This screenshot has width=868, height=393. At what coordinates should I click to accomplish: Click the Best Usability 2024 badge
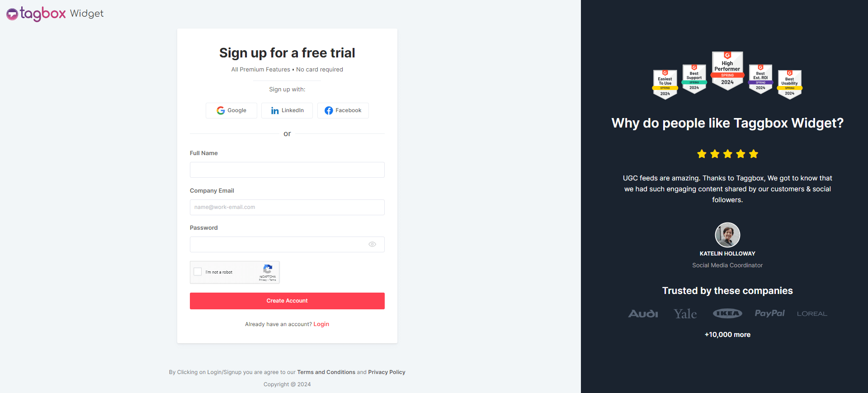pos(789,84)
